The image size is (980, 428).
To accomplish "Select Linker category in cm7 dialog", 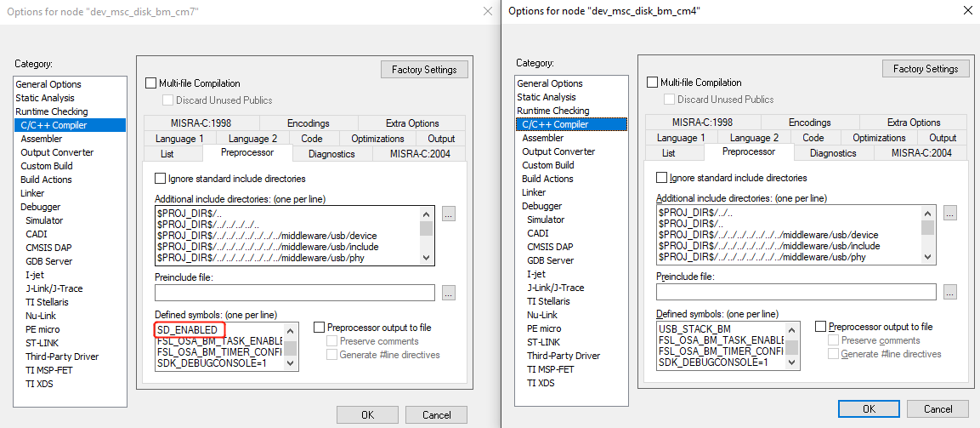I will tap(32, 193).
